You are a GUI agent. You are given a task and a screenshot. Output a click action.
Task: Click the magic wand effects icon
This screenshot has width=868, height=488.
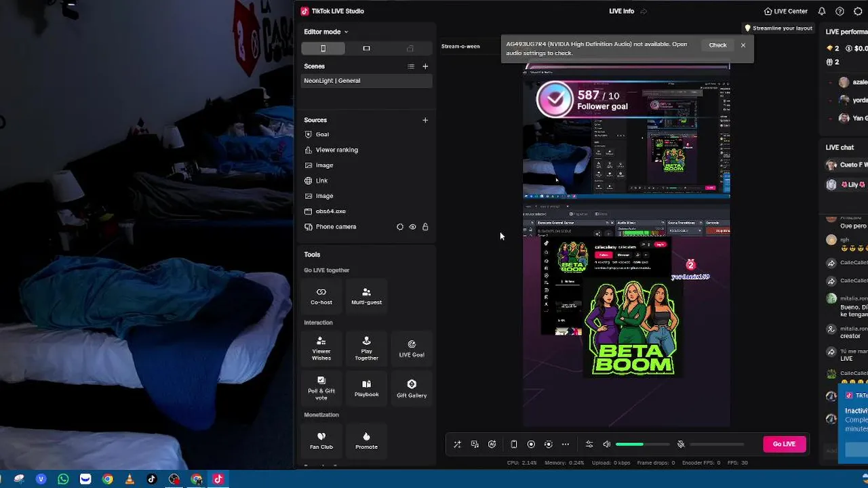[457, 445]
